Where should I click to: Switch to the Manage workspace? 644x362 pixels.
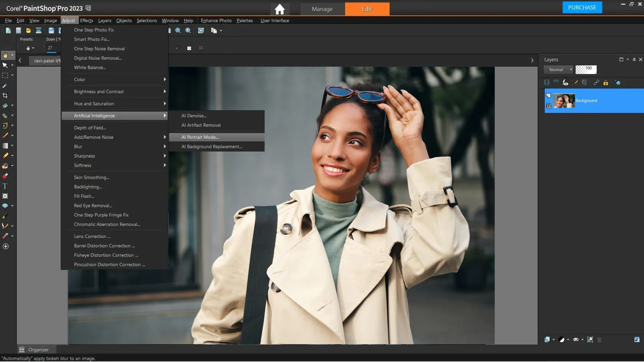(322, 9)
